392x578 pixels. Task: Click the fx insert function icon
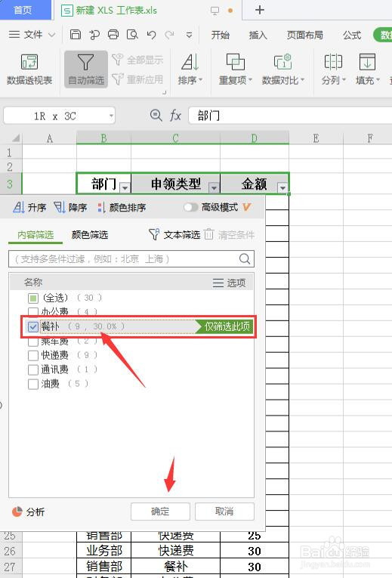175,116
